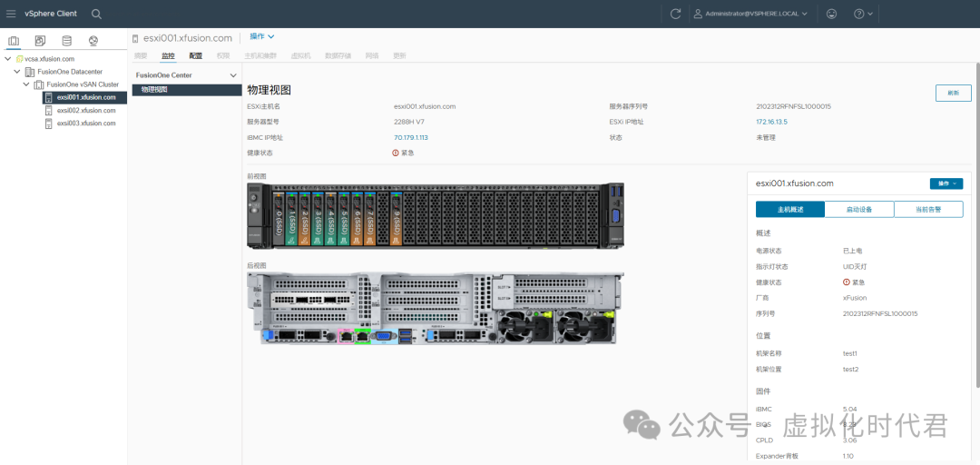Switch to the 配置 tab
The image size is (980, 465).
[x=196, y=55]
